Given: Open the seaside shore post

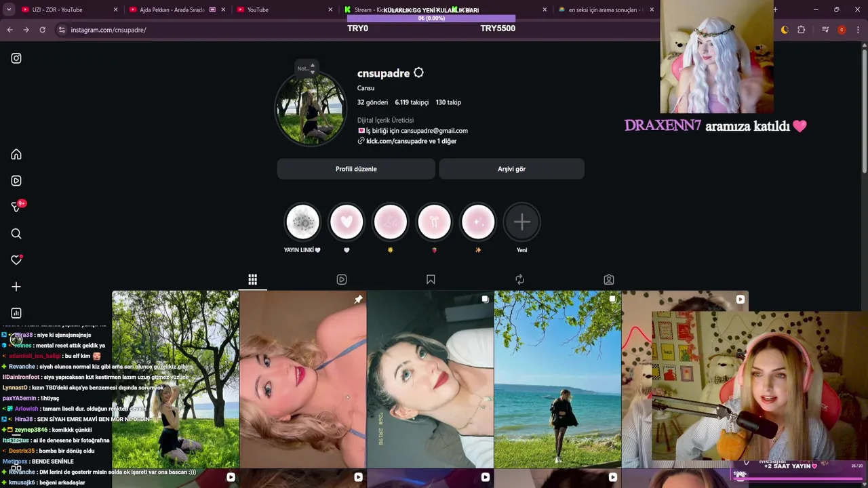Looking at the screenshot, I should point(557,380).
